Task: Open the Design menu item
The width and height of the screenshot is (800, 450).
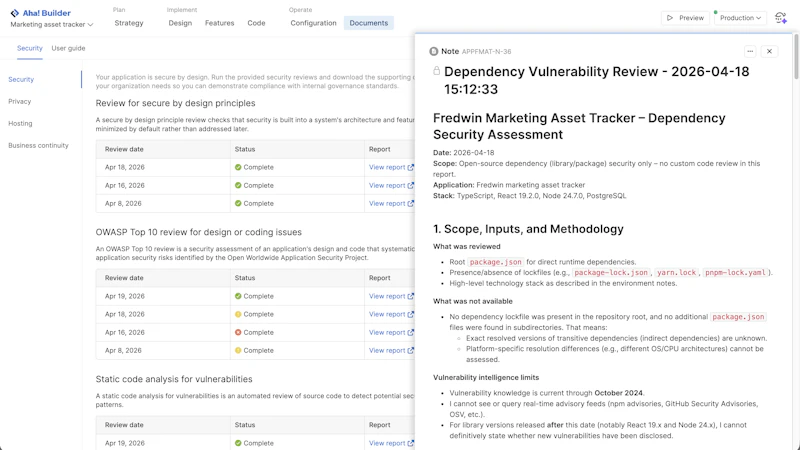Action: tap(180, 23)
